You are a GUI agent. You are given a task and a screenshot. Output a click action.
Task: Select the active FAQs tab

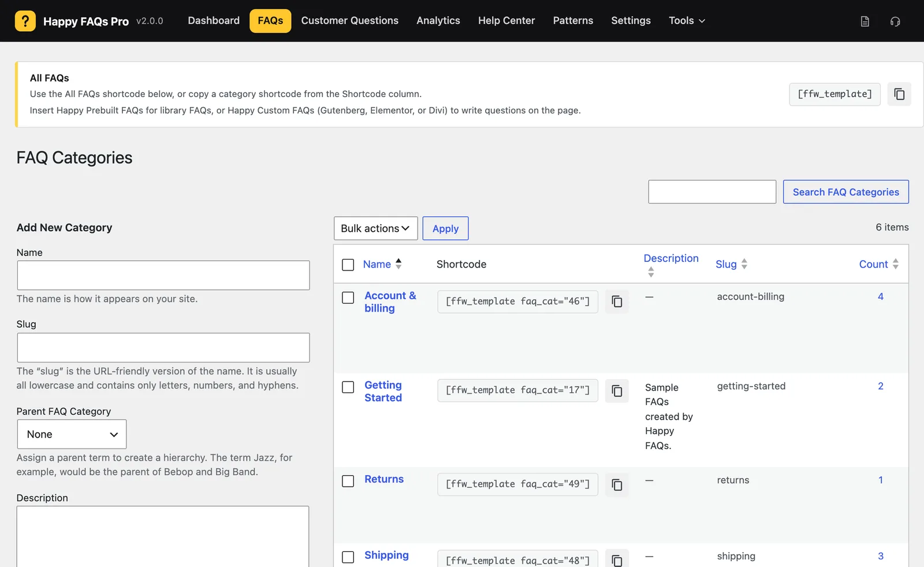pos(270,21)
